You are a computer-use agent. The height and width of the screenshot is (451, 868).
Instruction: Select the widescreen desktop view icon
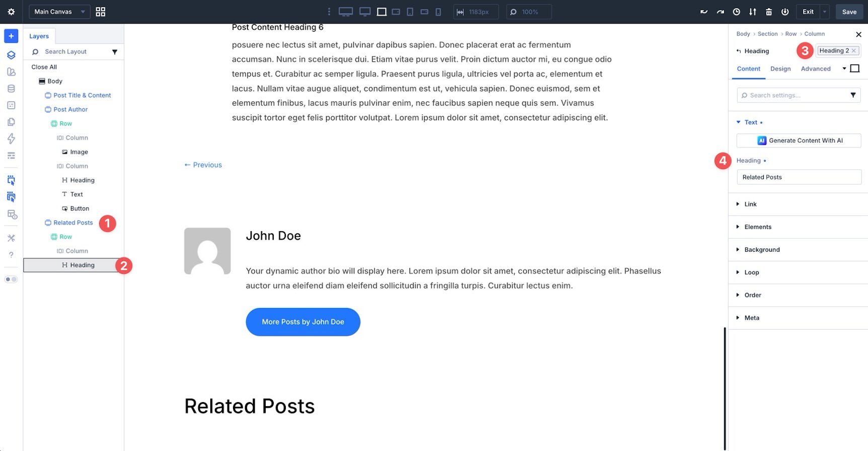click(346, 12)
